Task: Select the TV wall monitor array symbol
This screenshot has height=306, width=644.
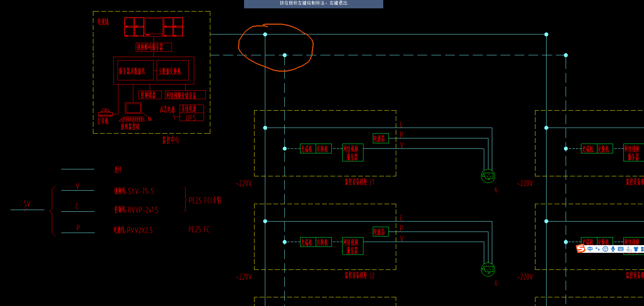Action: pyautogui.click(x=154, y=27)
